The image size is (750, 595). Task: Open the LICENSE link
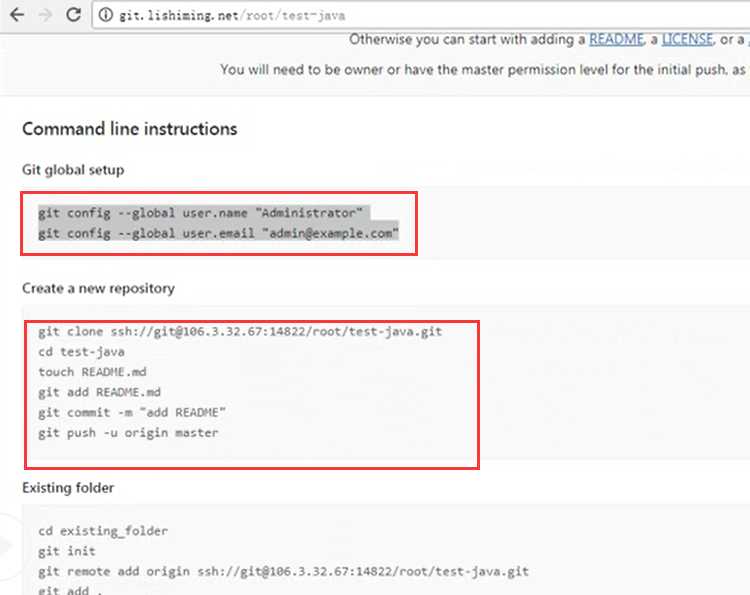tap(685, 39)
